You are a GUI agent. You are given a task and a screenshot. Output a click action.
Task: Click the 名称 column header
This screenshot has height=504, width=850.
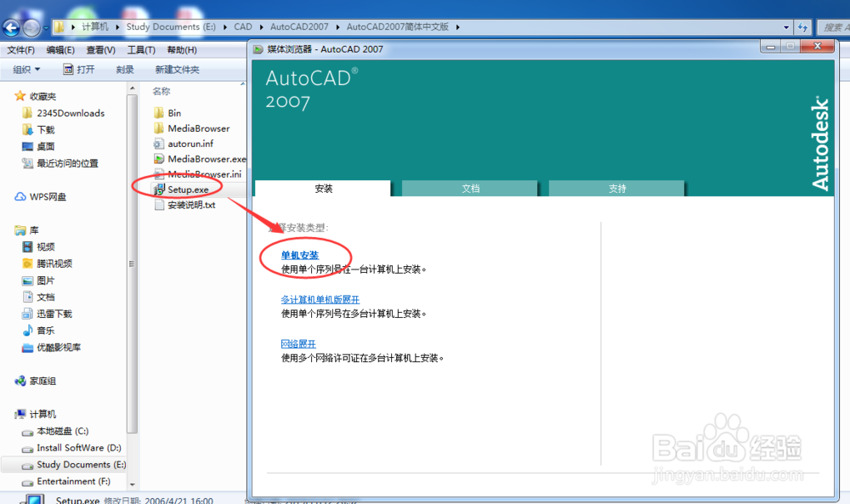(161, 91)
